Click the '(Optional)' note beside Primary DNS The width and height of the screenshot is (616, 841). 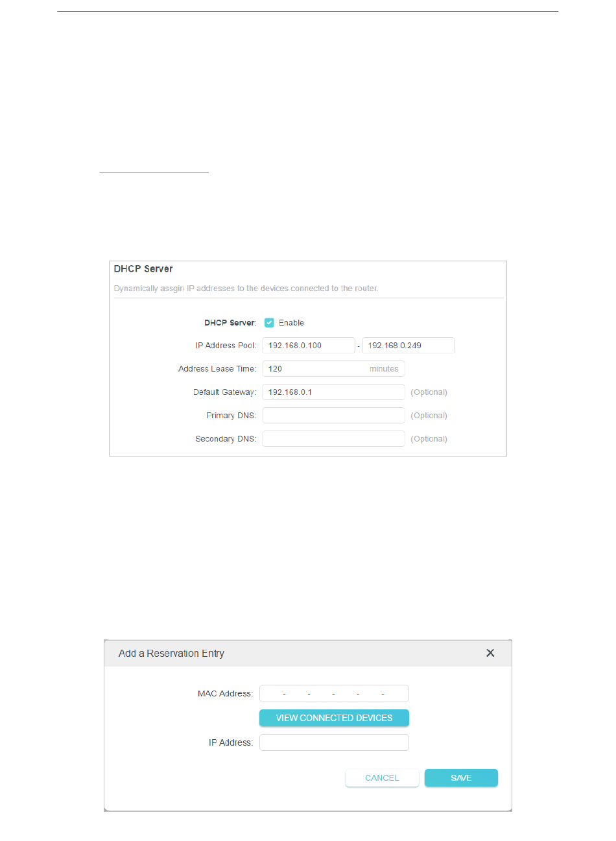point(429,416)
